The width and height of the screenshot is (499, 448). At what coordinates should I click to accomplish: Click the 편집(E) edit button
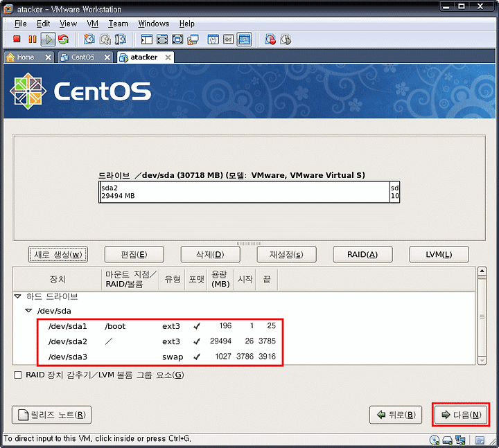134,254
